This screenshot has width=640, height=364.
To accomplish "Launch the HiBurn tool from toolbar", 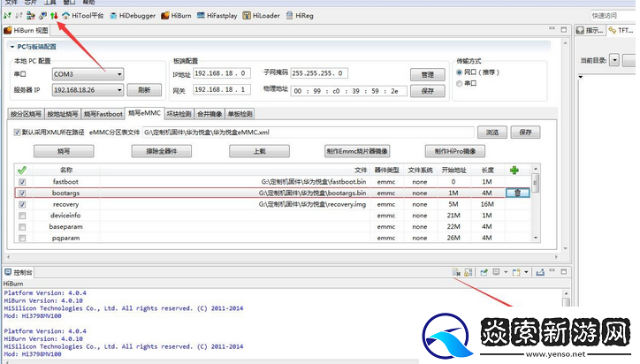I will pos(176,16).
